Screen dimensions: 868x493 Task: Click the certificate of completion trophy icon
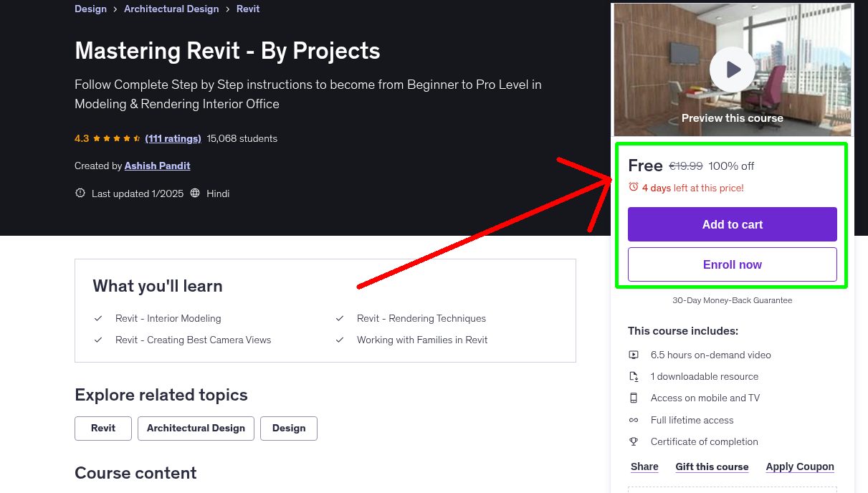pyautogui.click(x=634, y=441)
